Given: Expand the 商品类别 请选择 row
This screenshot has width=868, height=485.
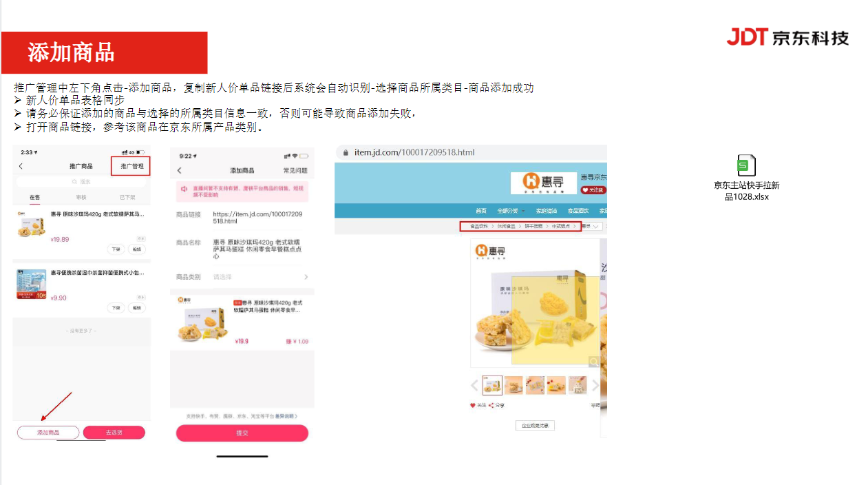Looking at the screenshot, I should pos(242,277).
